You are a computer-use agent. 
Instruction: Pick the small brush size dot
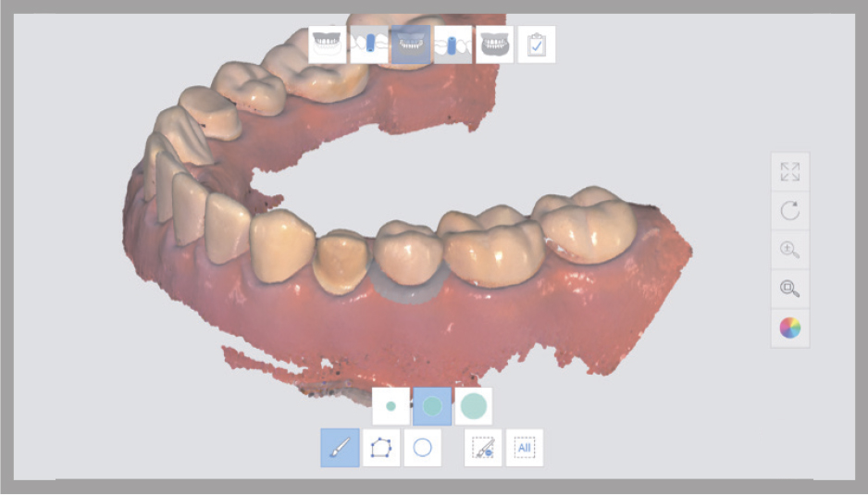[x=391, y=406]
